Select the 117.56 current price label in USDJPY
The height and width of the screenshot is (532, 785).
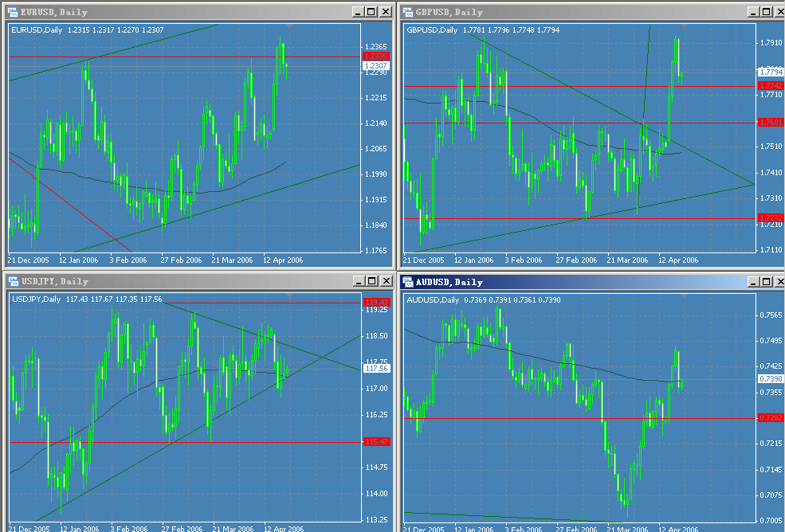point(376,369)
